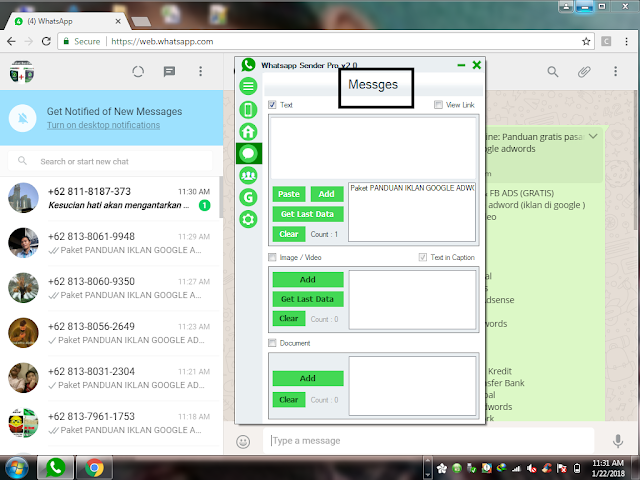Image resolution: width=640 pixels, height=480 pixels.
Task: Enable the Document checkbox
Action: [272, 343]
